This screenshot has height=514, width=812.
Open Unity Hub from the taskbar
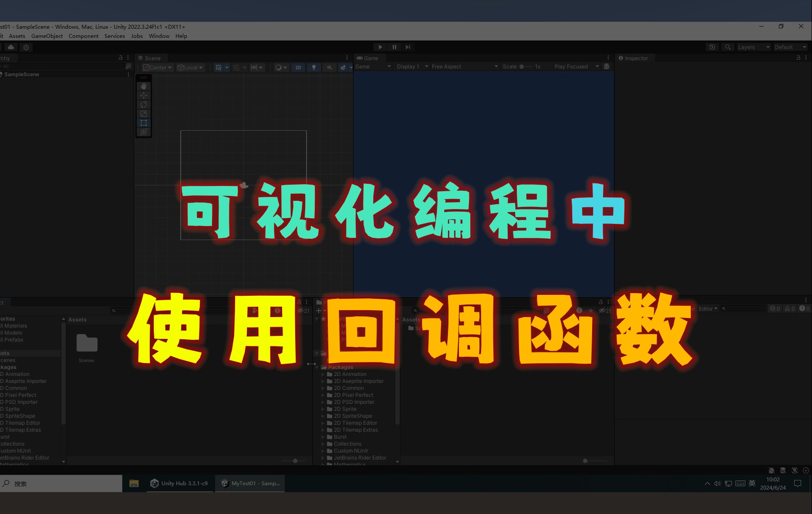pos(179,484)
